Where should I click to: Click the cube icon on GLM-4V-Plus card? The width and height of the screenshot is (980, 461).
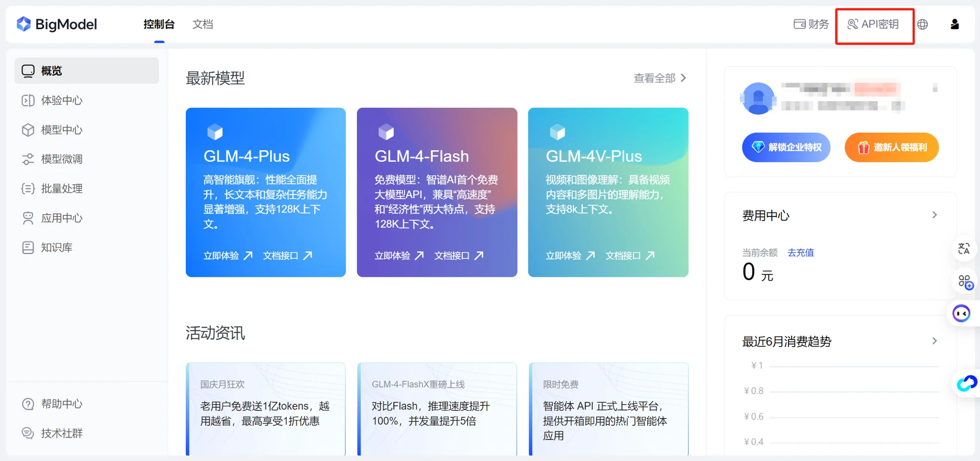557,132
